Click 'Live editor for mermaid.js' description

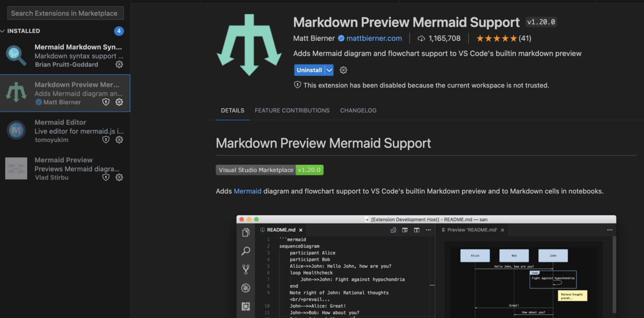[79, 131]
